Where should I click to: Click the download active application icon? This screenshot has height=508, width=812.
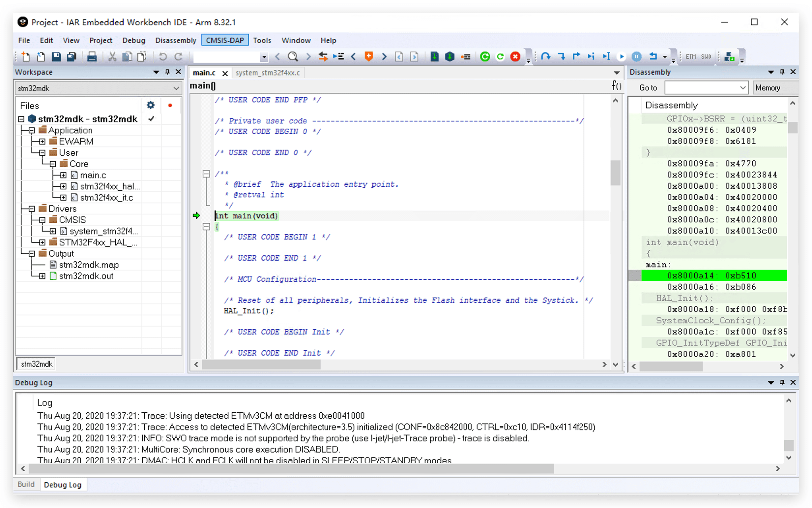tap(729, 56)
